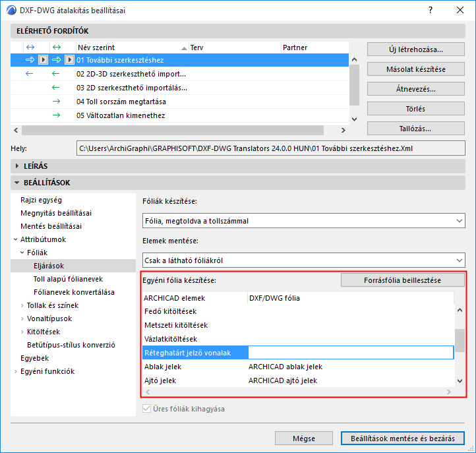
Task: Select Eljárások in settings tree
Action: pos(73,266)
